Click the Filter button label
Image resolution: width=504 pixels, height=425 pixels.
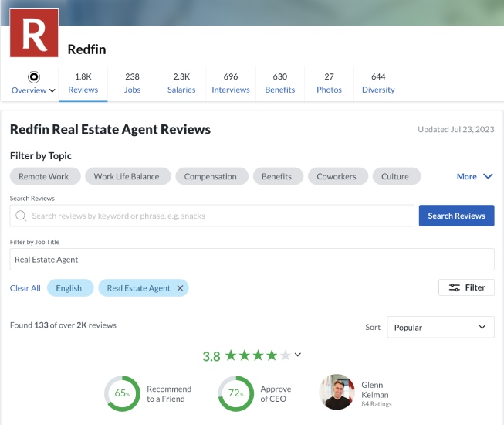475,287
